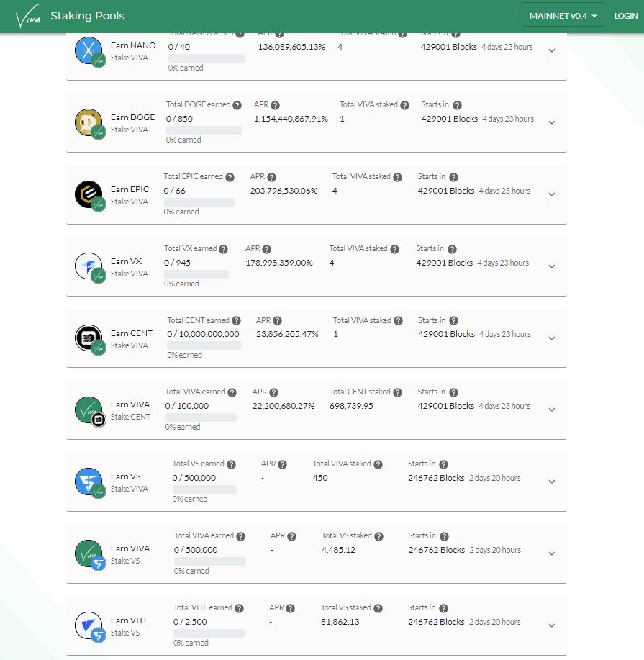Click the staked value 81,862.13
Screen dimensions: 644x660
pos(340,622)
